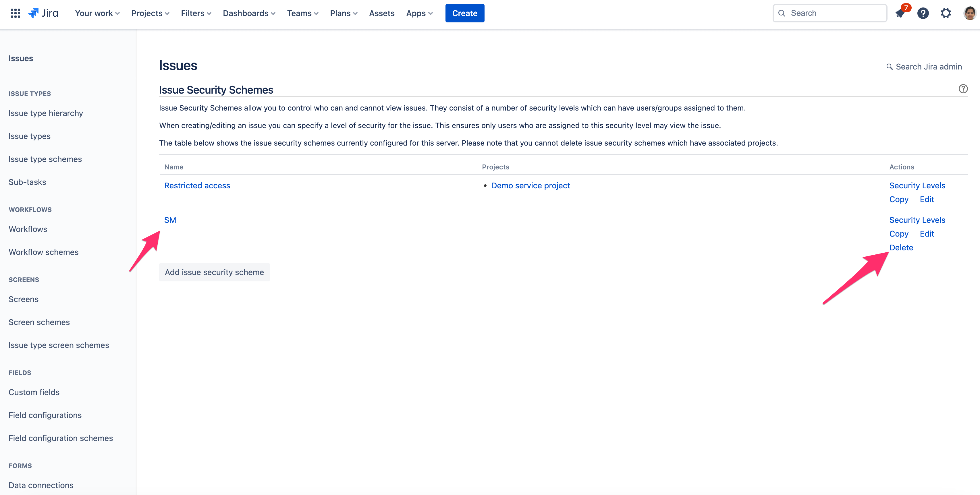Open the Apps menu

[x=419, y=13]
